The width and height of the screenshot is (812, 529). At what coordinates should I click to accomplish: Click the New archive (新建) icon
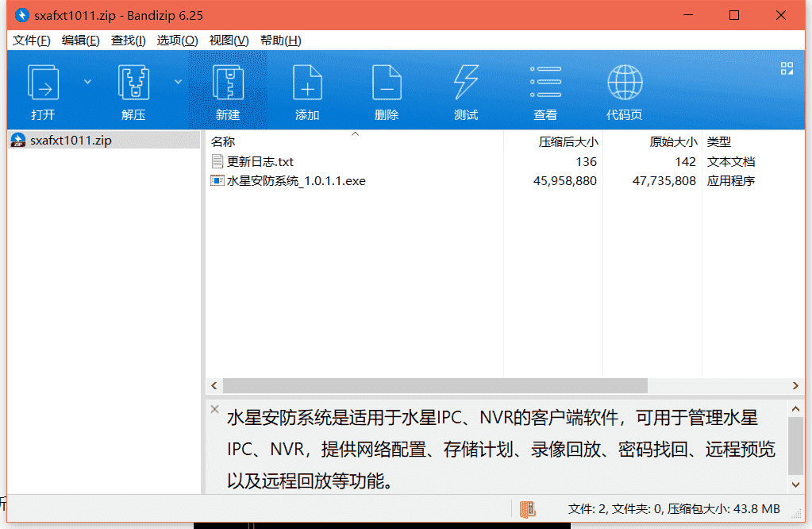click(228, 83)
